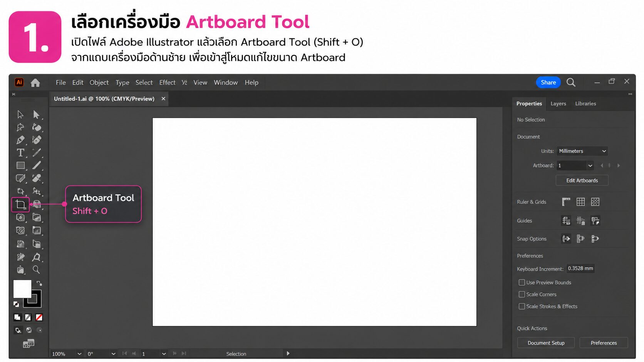Set paint to None (red slash icon)
644x362 pixels.
[39, 317]
